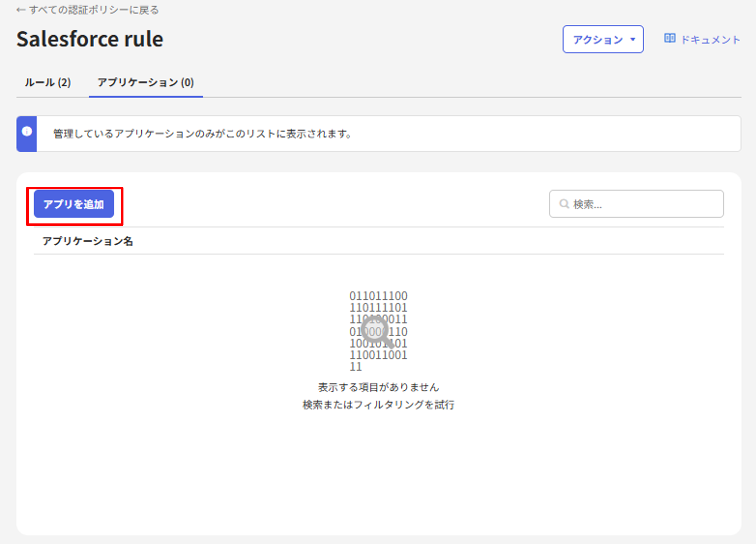Select the アプリケーション (0) tab
This screenshot has height=544, width=756.
[x=146, y=83]
